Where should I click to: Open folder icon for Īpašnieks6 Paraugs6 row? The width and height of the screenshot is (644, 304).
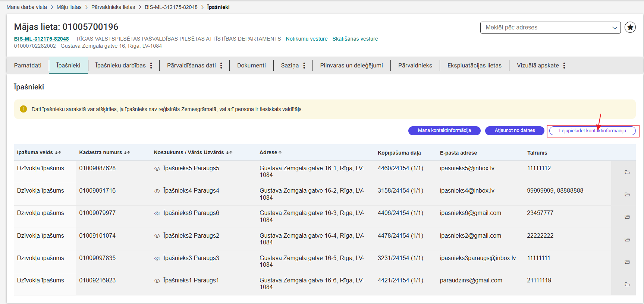point(627,217)
